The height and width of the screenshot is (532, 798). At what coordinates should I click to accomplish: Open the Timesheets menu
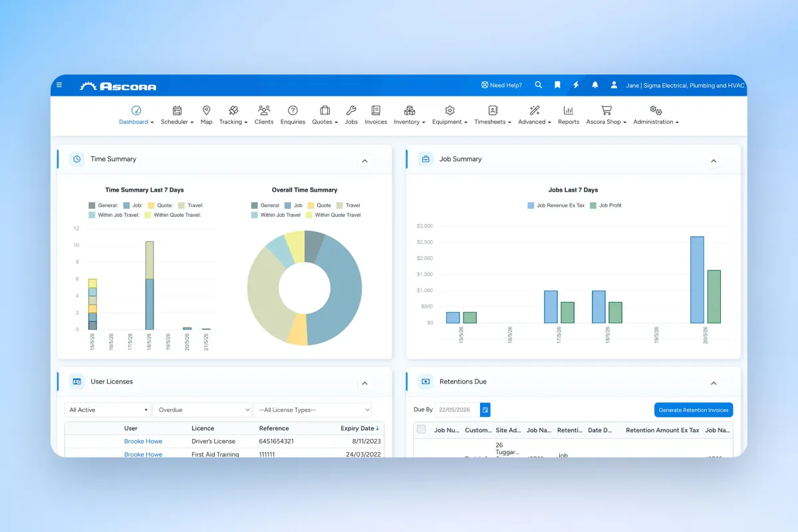[493, 115]
